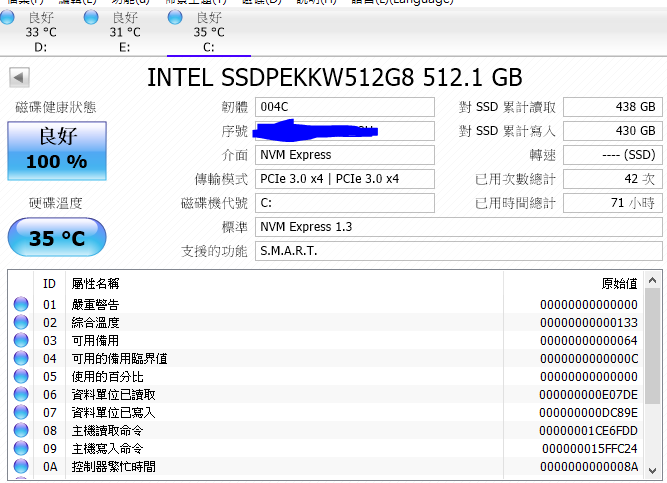Click raw value 00000001CE6FDD
Viewport: 667px width, 483px height.
(x=588, y=431)
